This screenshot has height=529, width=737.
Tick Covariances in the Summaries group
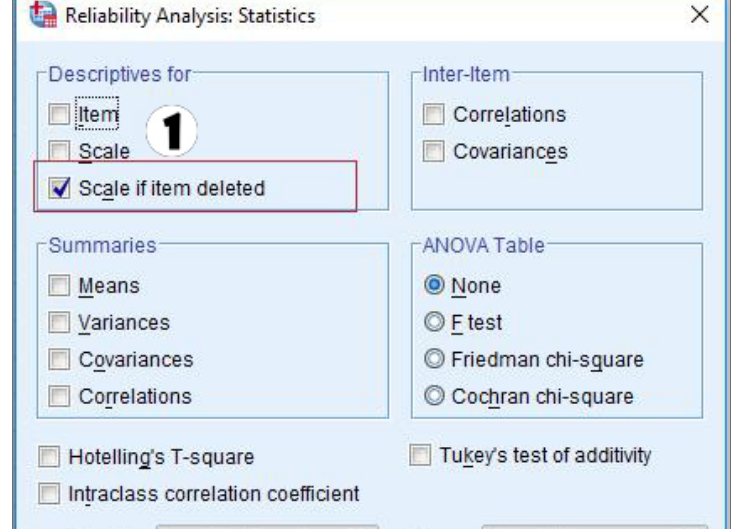[x=59, y=359]
